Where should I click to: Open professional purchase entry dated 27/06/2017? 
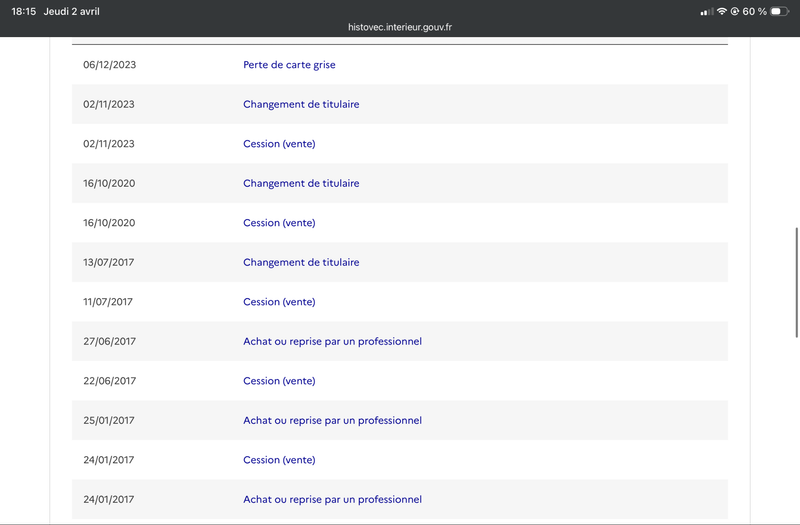tap(332, 341)
